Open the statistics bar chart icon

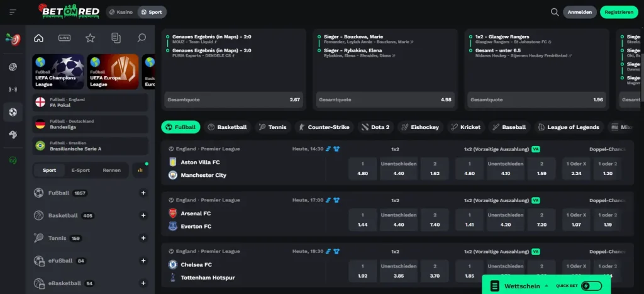click(140, 170)
